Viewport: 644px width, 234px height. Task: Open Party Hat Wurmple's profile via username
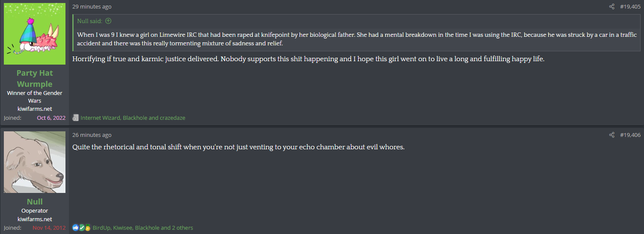click(x=35, y=78)
